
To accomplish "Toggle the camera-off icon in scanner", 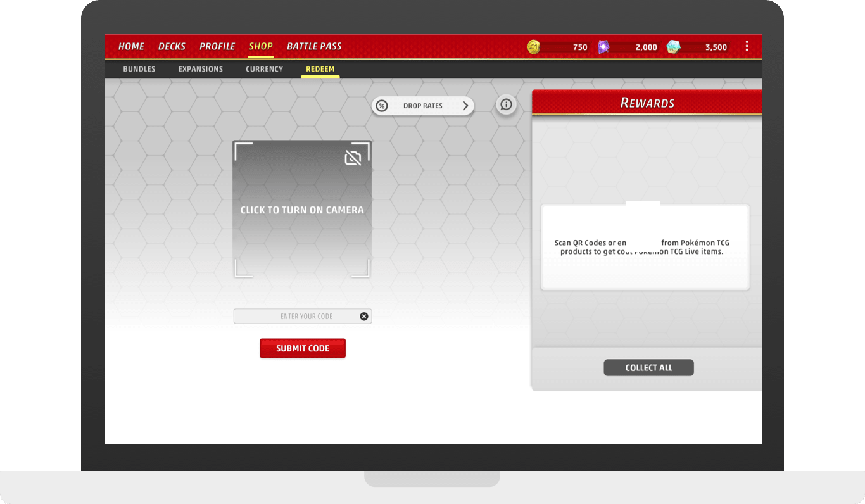I will tap(353, 158).
